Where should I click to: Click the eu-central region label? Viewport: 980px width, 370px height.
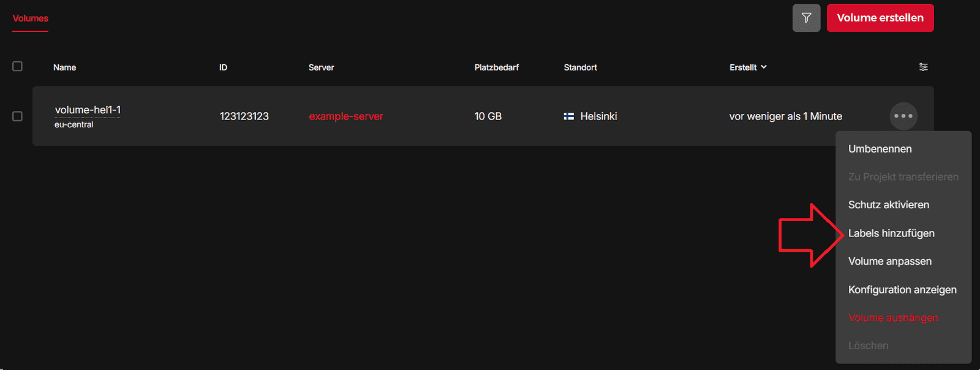pos(74,124)
